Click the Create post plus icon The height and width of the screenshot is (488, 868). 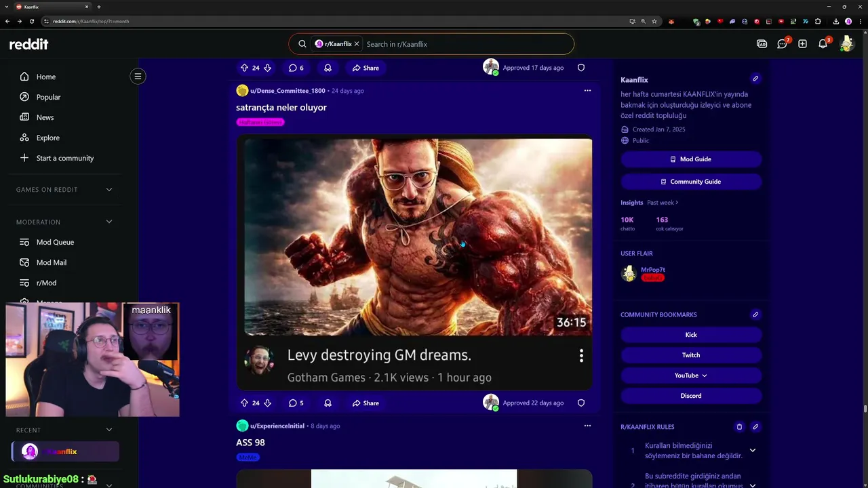(x=802, y=44)
